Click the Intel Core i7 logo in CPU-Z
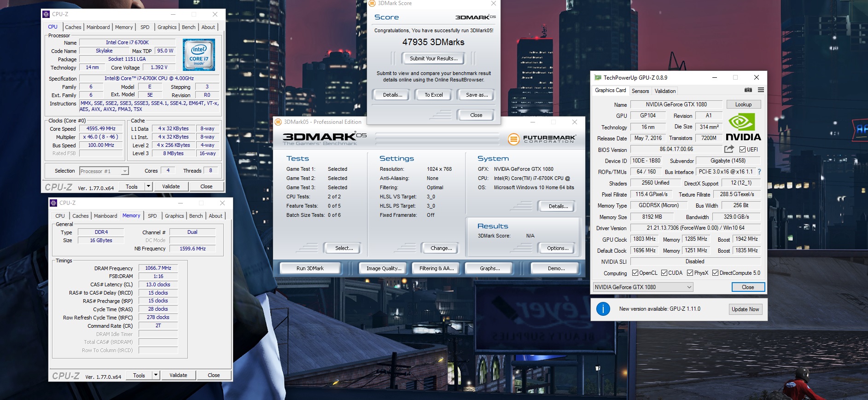This screenshot has height=400, width=868. [199, 55]
